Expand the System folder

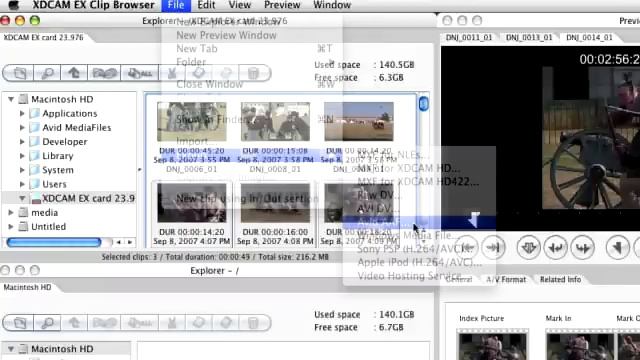tap(22, 170)
